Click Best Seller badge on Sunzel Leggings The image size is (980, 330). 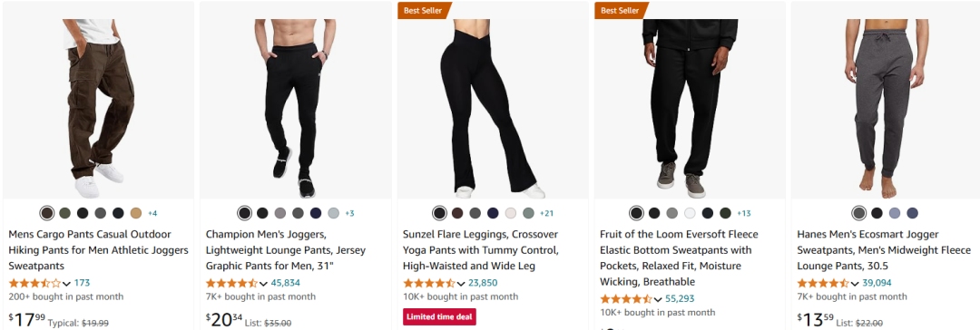coord(423,10)
